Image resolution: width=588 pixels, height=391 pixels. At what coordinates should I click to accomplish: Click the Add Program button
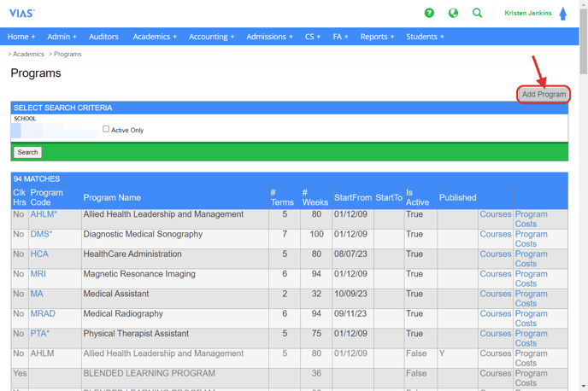(x=544, y=94)
